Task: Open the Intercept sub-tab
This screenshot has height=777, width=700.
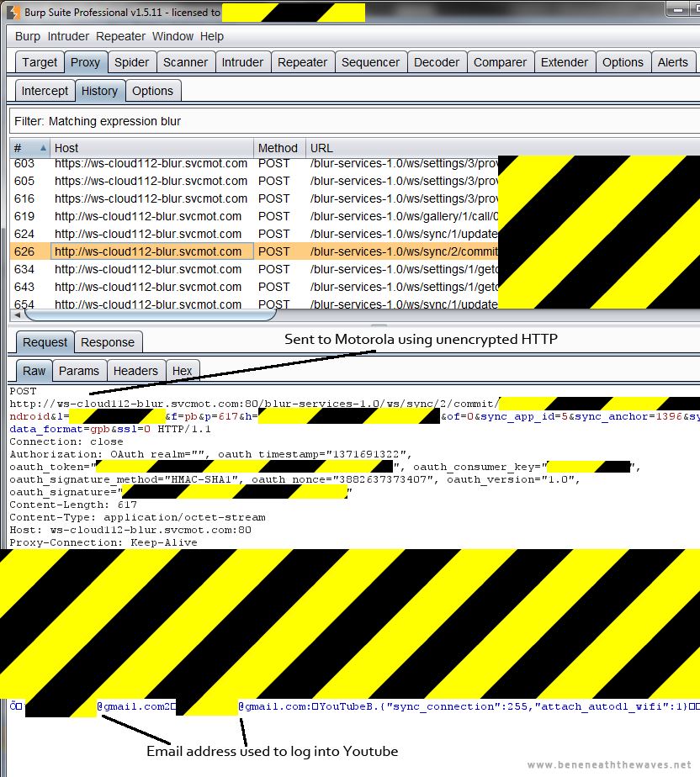Action: tap(45, 91)
